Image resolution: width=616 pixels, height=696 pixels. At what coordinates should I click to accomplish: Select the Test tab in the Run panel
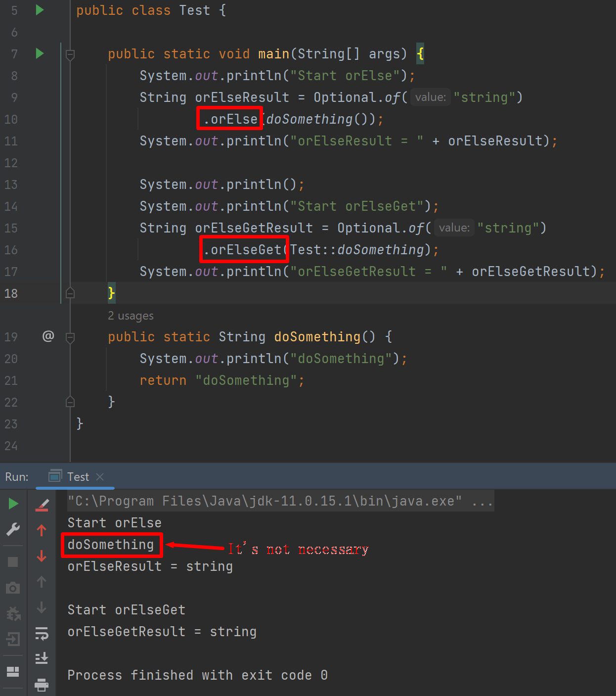click(76, 477)
